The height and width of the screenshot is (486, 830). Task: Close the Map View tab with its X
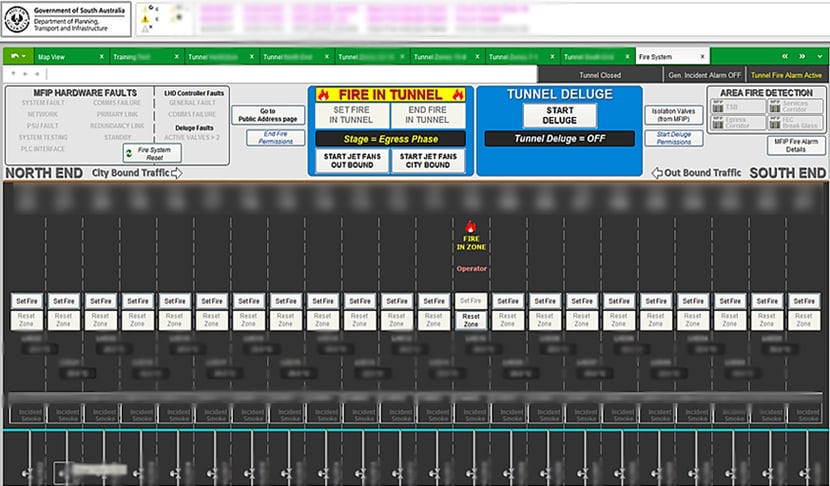[101, 57]
